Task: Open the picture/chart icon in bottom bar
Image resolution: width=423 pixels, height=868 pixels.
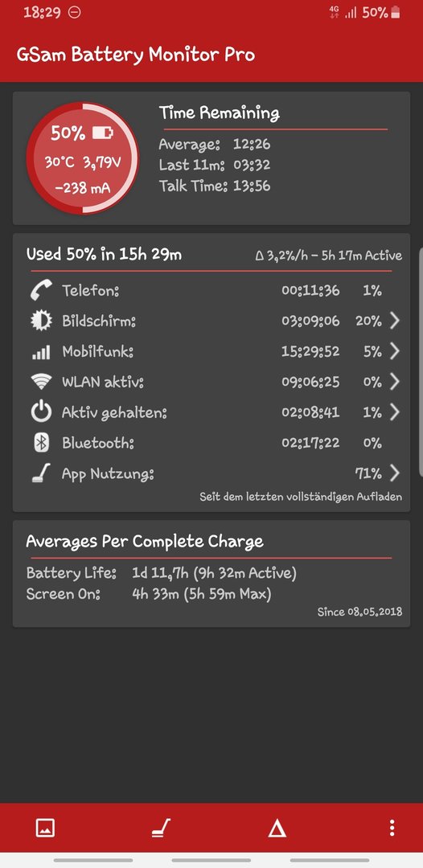Action: point(45,828)
